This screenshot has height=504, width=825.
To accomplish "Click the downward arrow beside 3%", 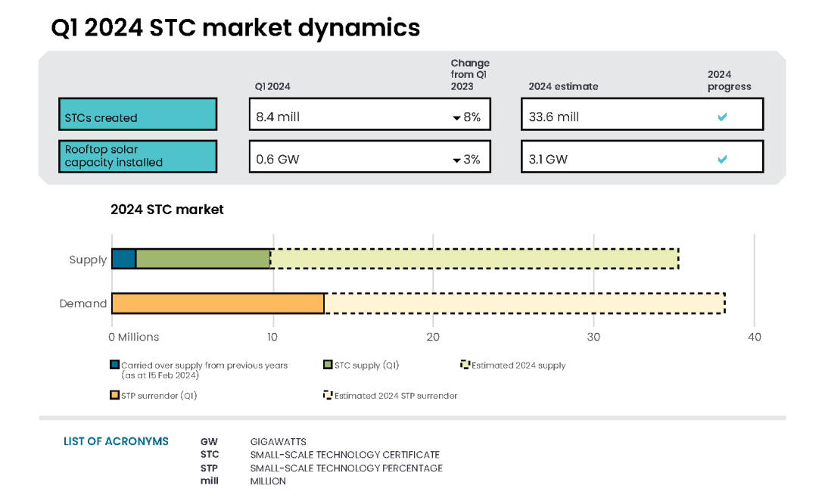I will (455, 160).
